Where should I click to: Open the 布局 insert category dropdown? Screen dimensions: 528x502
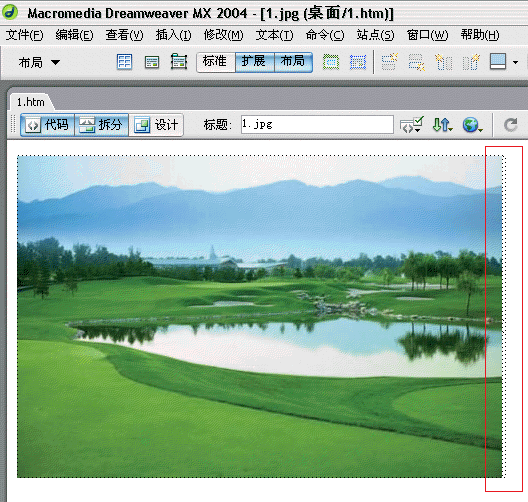pos(39,63)
